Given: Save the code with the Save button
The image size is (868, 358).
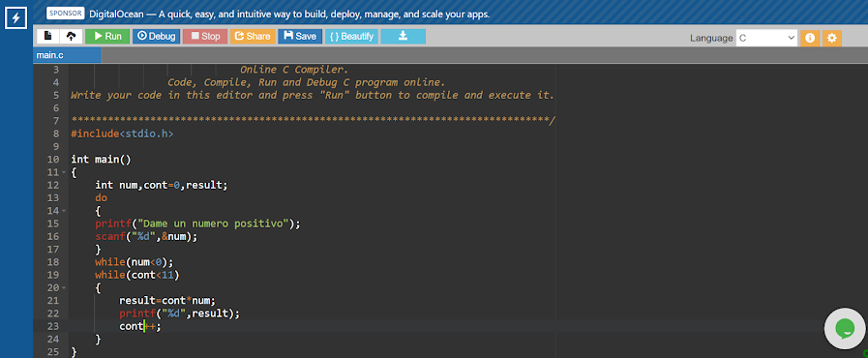Looking at the screenshot, I should 300,36.
